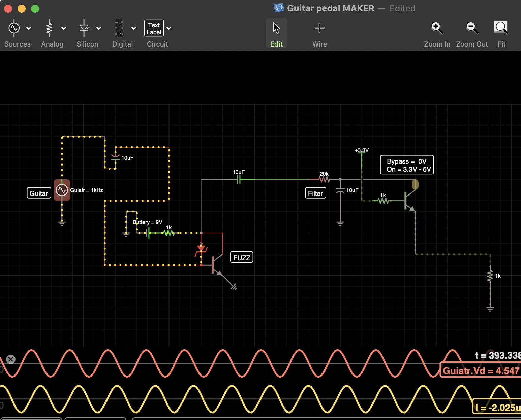
Task: Click the Digital chip icon
Action: pyautogui.click(x=119, y=28)
